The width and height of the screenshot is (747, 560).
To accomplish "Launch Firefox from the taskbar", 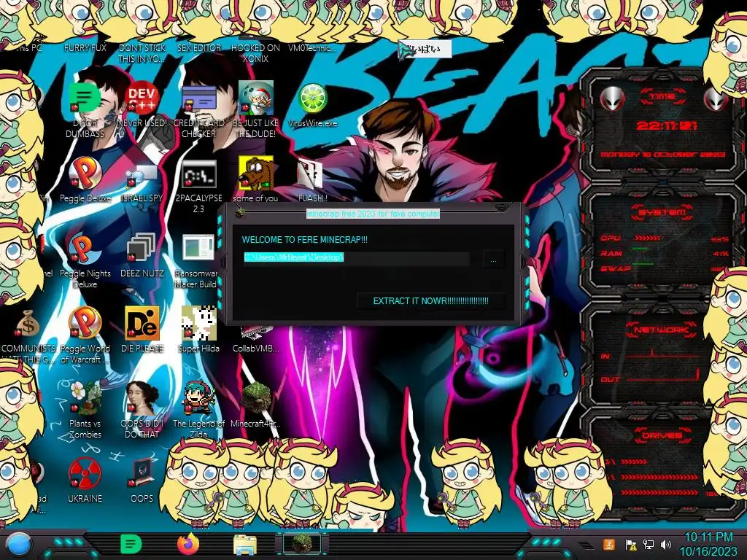I will [187, 544].
